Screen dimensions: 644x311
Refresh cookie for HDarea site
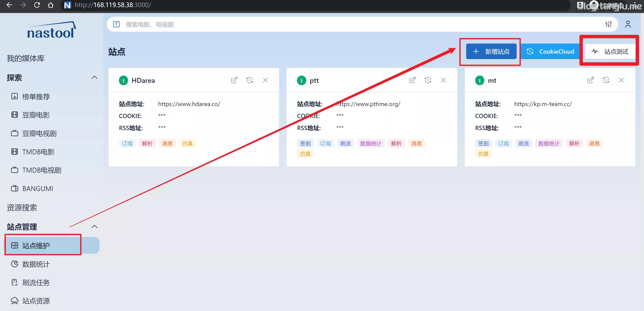point(250,80)
